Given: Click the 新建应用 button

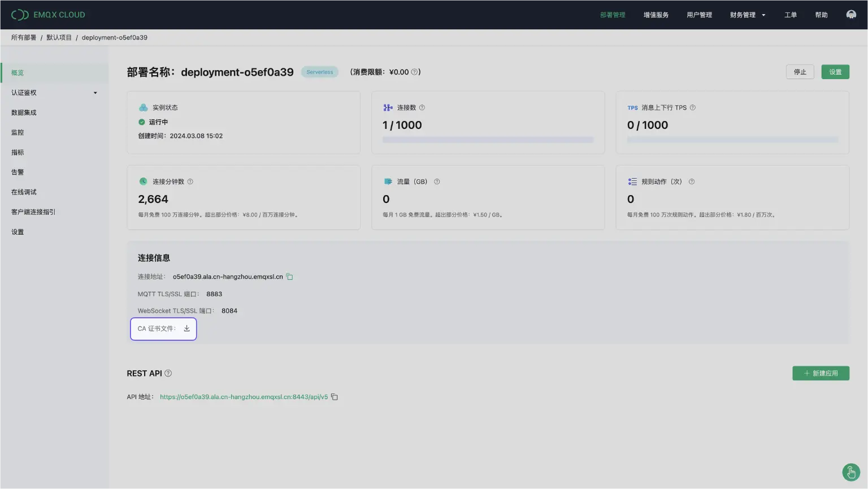Looking at the screenshot, I should coord(821,373).
